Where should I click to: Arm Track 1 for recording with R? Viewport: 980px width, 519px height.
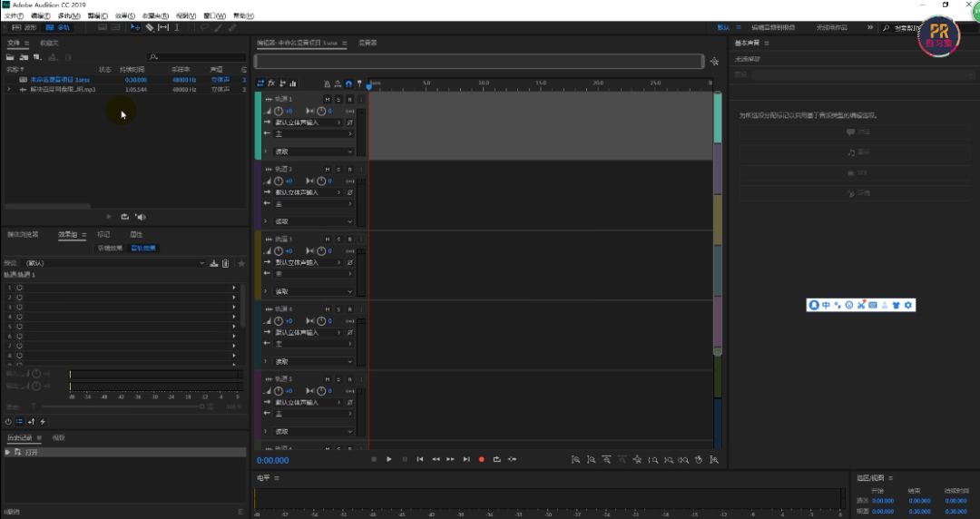(350, 100)
